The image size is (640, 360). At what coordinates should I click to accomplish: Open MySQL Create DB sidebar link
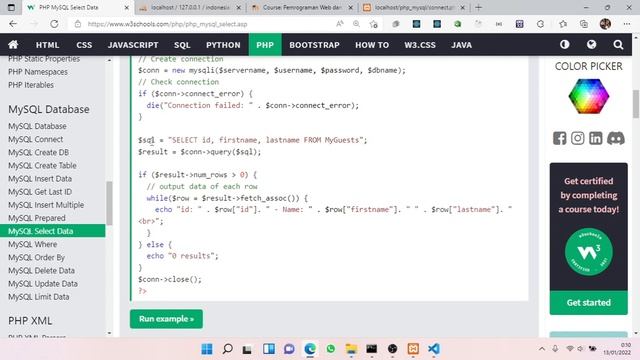(38, 152)
